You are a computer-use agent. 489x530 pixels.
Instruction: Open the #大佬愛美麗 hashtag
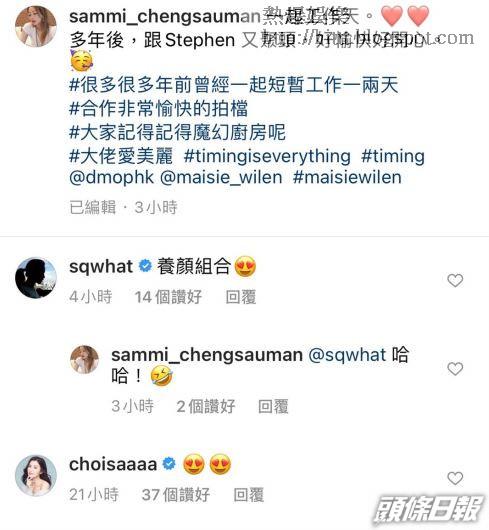point(121,156)
